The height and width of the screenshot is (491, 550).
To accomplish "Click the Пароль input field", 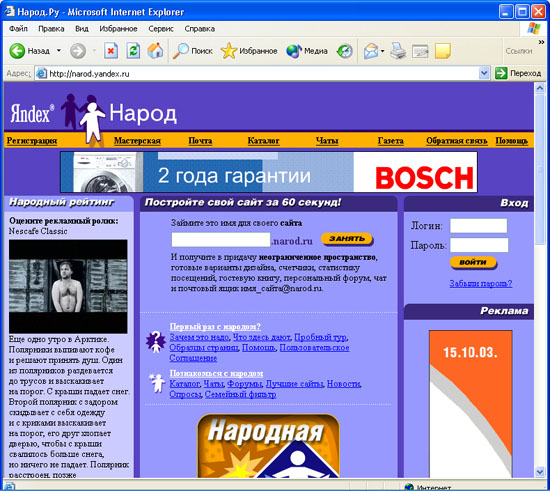I will pos(479,245).
